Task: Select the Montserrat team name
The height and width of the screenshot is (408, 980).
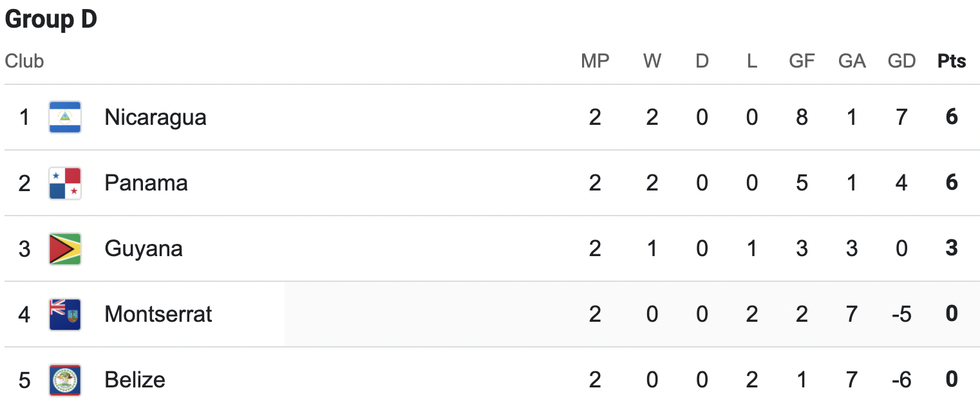Action: [x=158, y=314]
